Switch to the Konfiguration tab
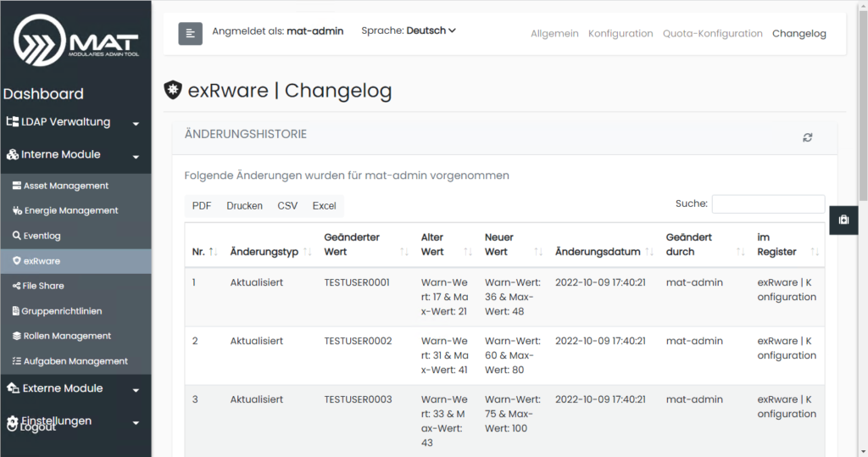This screenshot has height=457, width=868. click(620, 34)
